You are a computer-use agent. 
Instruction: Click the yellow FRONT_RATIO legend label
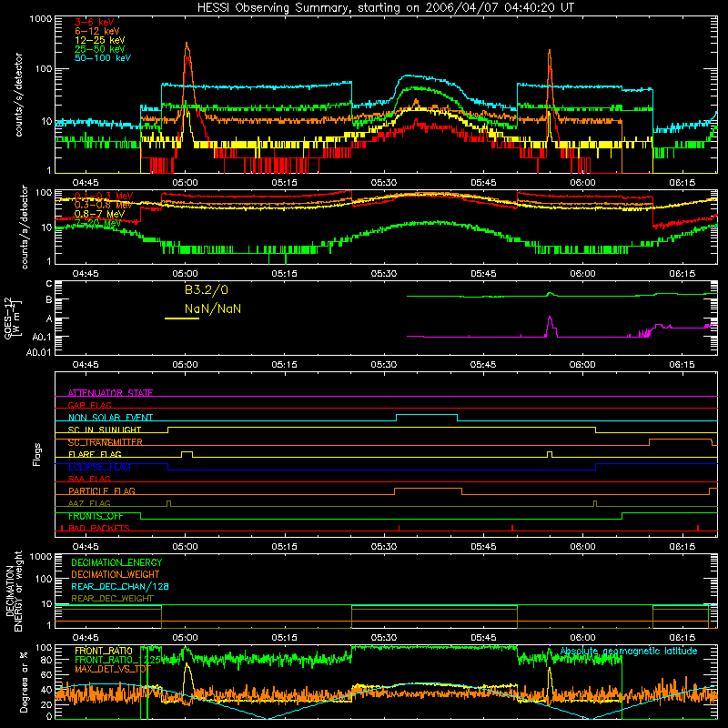coord(104,651)
